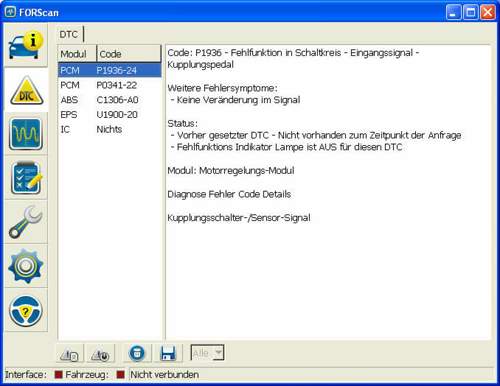Switch to the DTC tab
500x386 pixels.
69,34
